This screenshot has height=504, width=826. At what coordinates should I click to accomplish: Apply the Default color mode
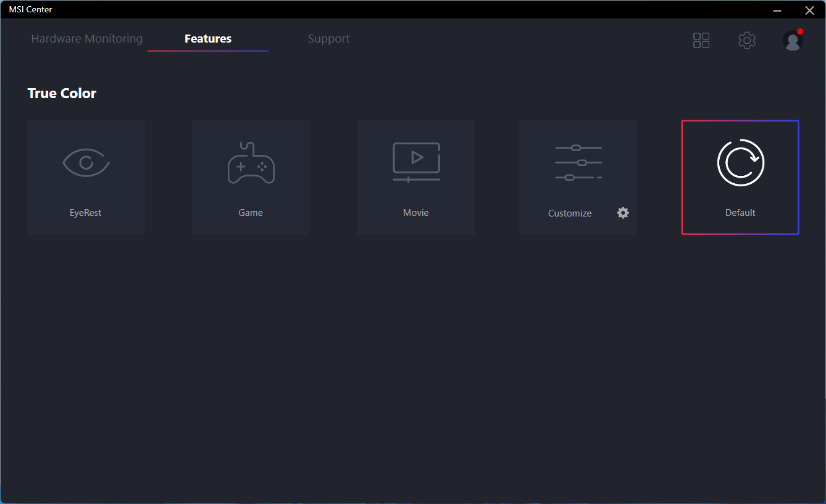[740, 178]
